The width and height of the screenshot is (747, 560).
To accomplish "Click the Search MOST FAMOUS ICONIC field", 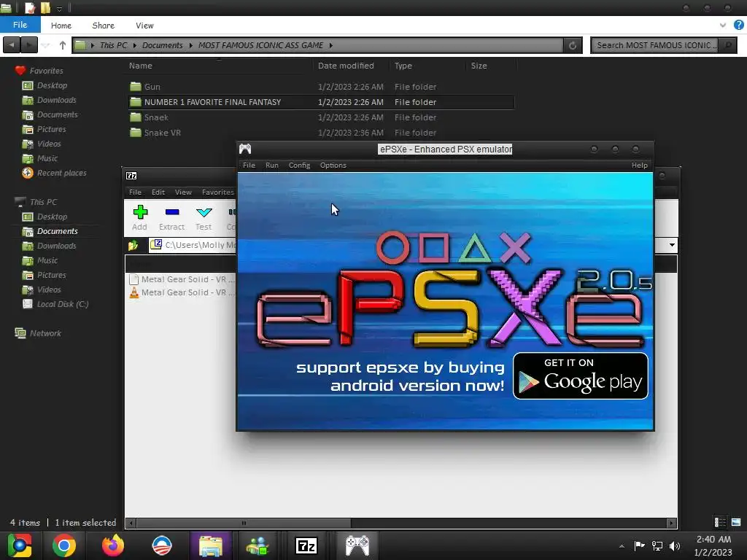I will 656,45.
